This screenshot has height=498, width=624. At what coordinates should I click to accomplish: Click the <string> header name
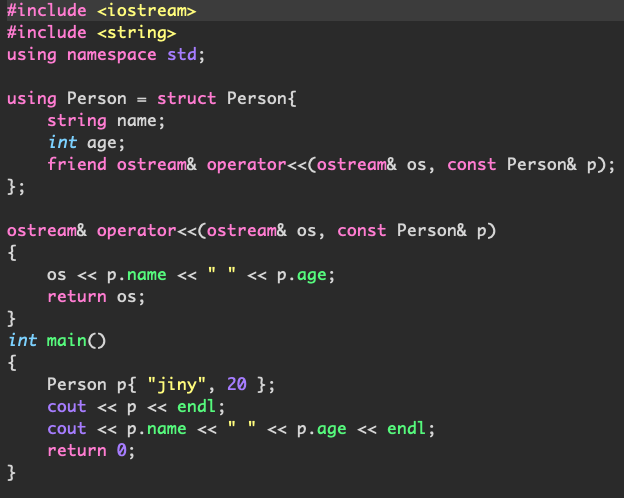(x=136, y=33)
